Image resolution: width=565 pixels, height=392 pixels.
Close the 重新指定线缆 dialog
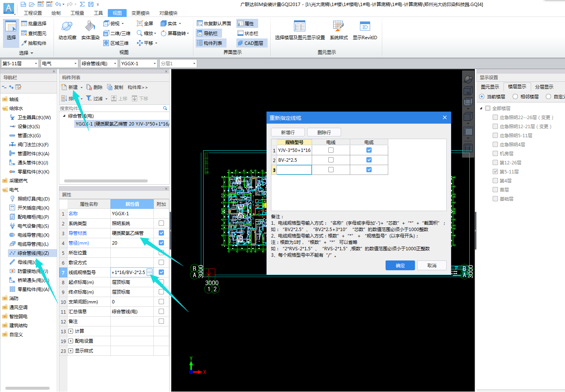[445, 118]
